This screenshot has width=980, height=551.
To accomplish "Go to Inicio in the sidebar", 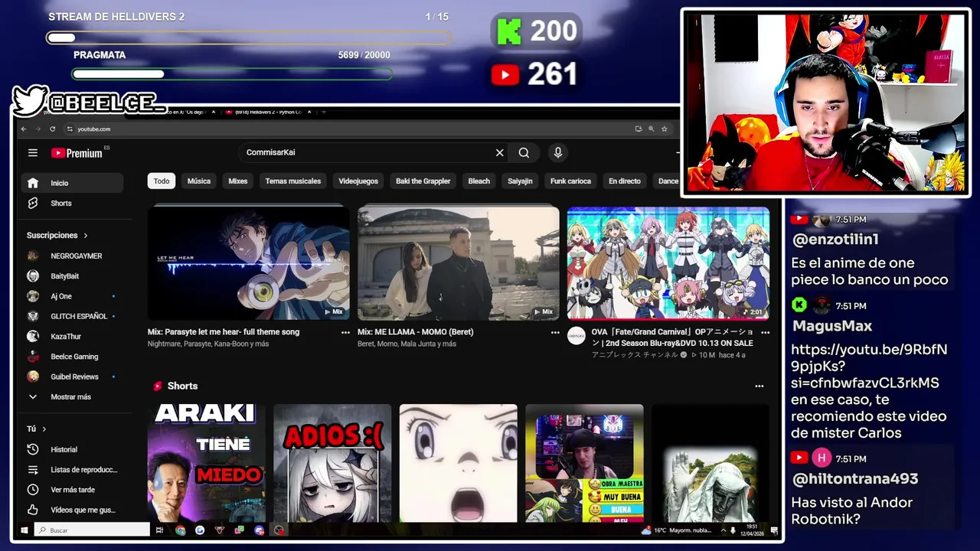I will 73,183.
